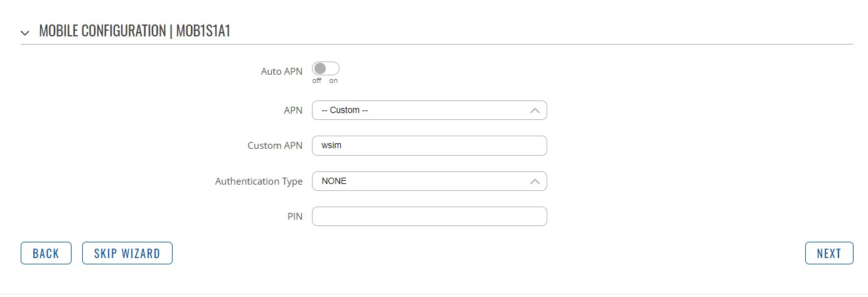Viewport: 868px width, 297px height.
Task: Select the SKIP WIZARD button
Action: (127, 254)
